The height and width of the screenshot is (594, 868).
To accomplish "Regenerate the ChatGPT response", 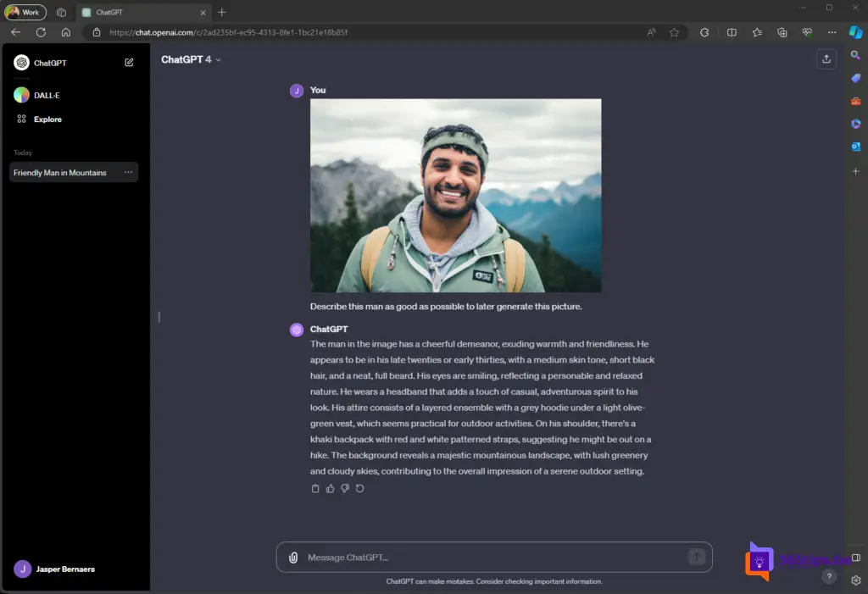I will (360, 489).
